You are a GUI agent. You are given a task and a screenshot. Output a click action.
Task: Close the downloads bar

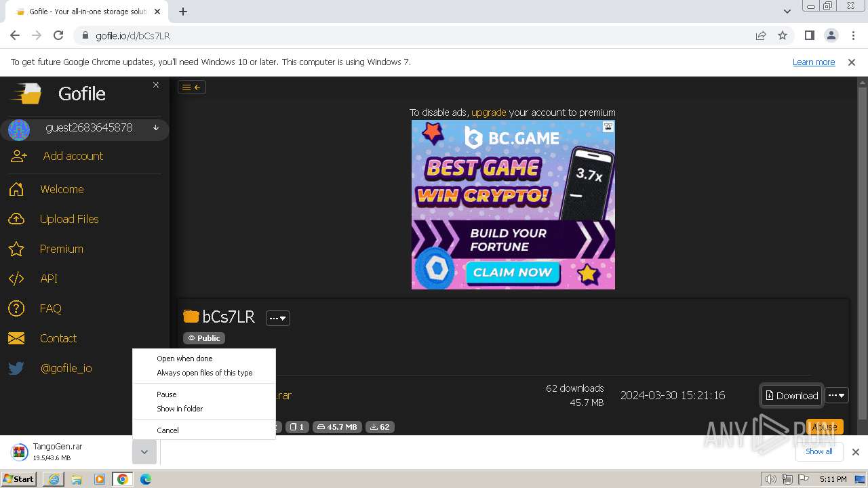point(856,452)
